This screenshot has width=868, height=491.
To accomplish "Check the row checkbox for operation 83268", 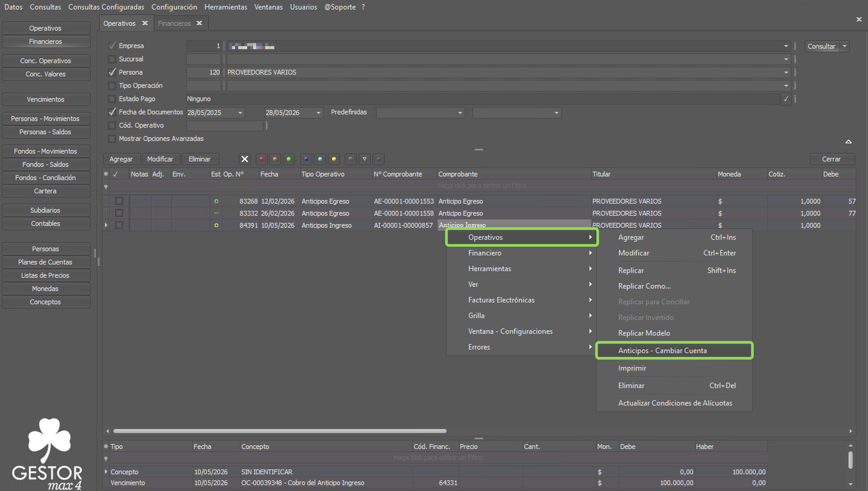I will (119, 201).
